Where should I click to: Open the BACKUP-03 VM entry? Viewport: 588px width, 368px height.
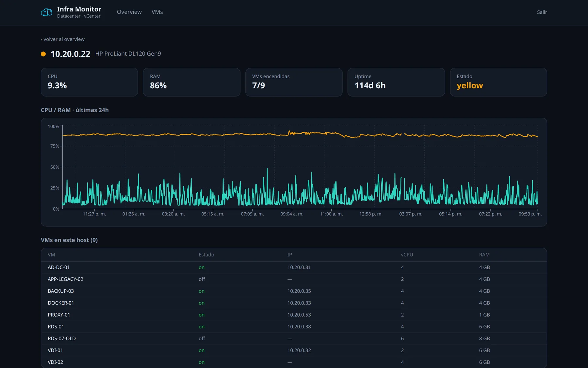pyautogui.click(x=61, y=291)
